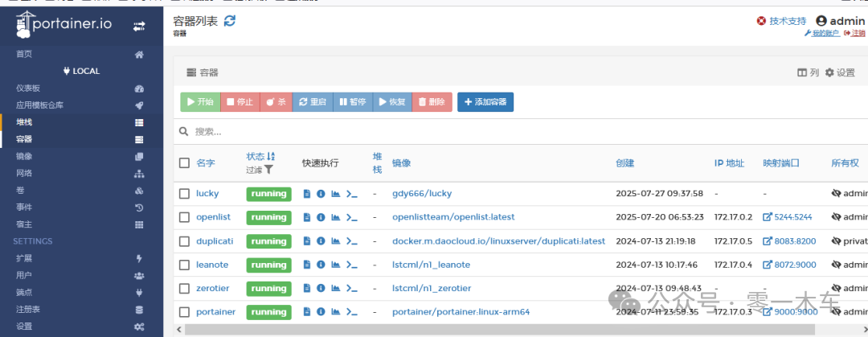Check the lucky container checkbox
Viewport: 868px width, 337px height.
pos(184,194)
